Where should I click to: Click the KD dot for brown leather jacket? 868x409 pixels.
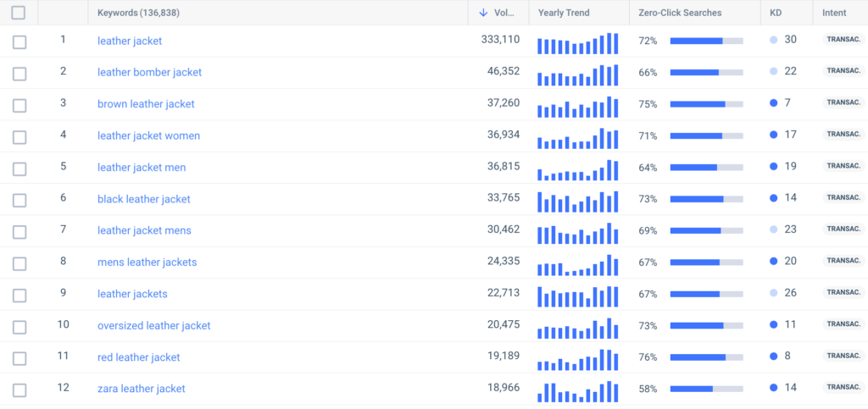point(773,103)
